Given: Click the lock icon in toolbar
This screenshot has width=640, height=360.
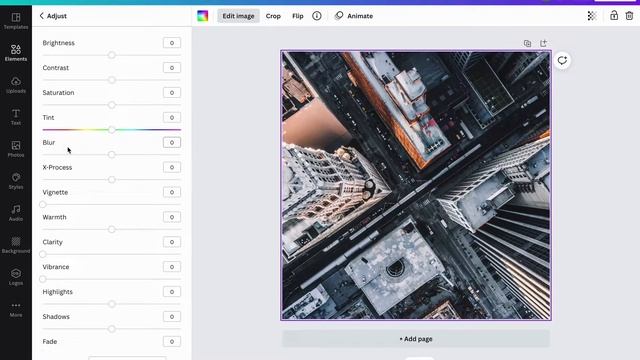Looking at the screenshot, I should 614,16.
